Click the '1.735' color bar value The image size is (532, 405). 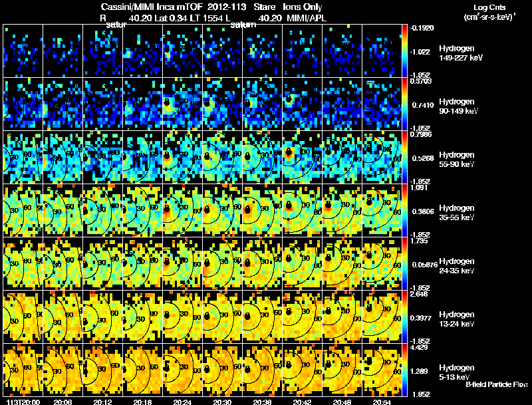point(419,241)
